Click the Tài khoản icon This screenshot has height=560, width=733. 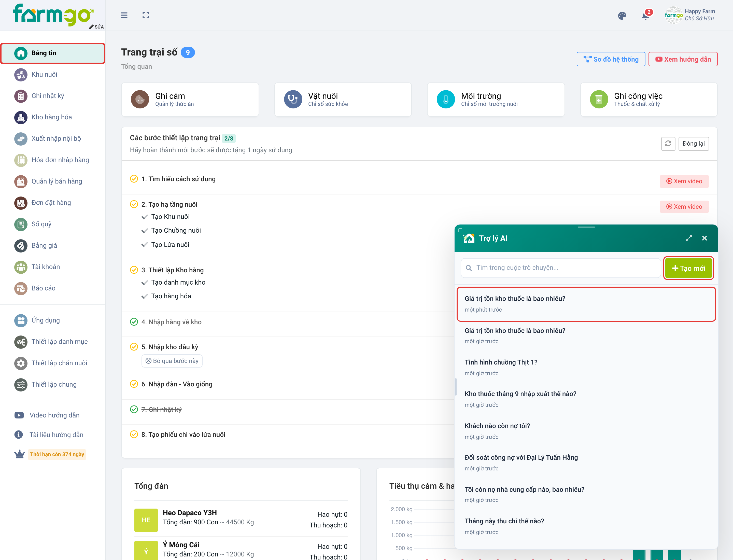(x=21, y=267)
